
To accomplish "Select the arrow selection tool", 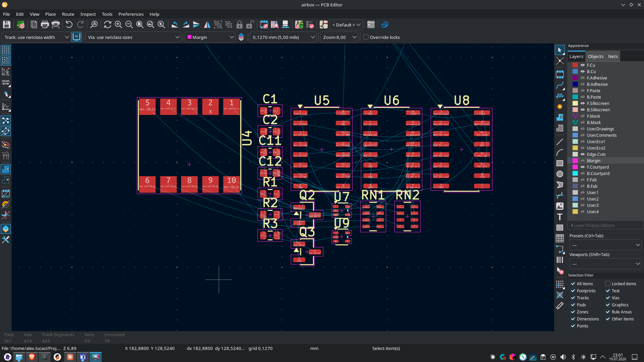I will pyautogui.click(x=560, y=50).
